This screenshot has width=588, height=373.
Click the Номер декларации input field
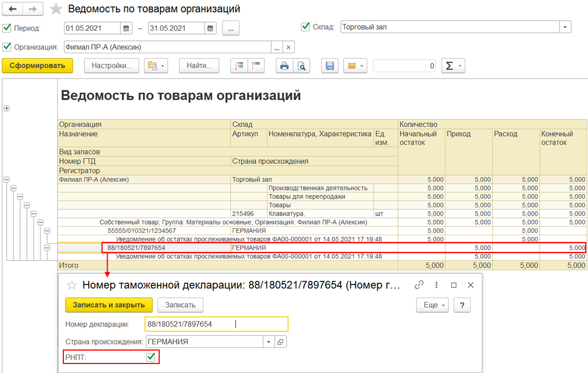click(216, 324)
